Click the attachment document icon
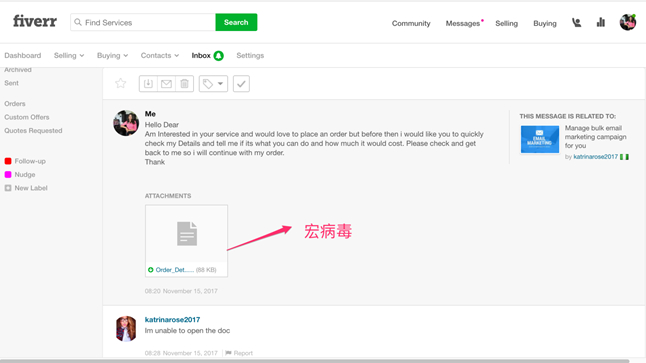Screen dimensions: 646x363 (187, 234)
